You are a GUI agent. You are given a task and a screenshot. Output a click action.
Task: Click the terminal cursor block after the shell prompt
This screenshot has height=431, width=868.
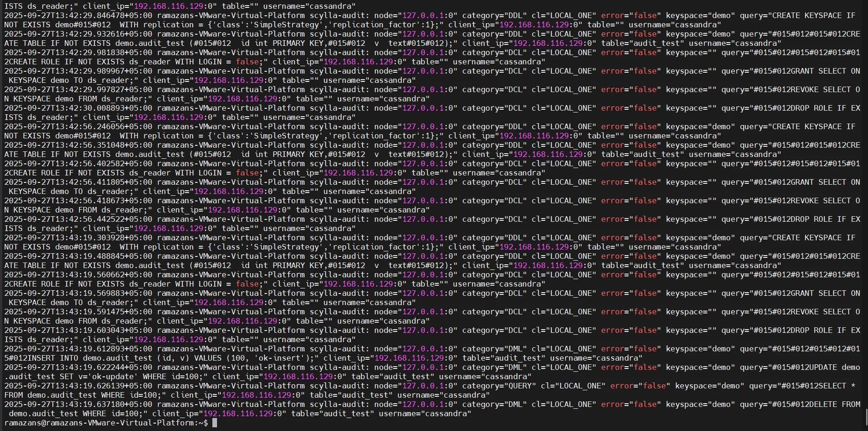[x=215, y=423]
